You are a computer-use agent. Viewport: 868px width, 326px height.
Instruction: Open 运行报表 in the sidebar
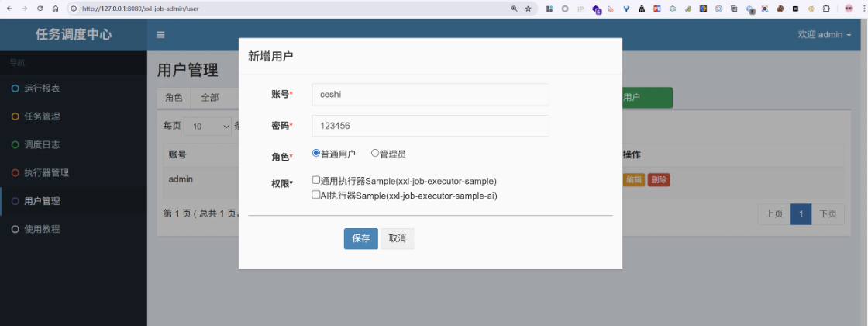42,88
